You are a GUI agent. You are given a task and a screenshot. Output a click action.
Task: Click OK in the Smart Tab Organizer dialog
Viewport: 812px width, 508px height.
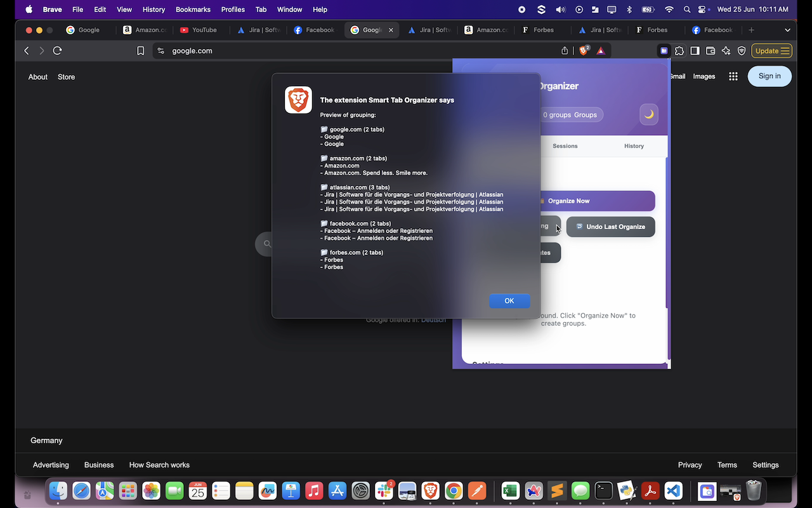click(509, 301)
